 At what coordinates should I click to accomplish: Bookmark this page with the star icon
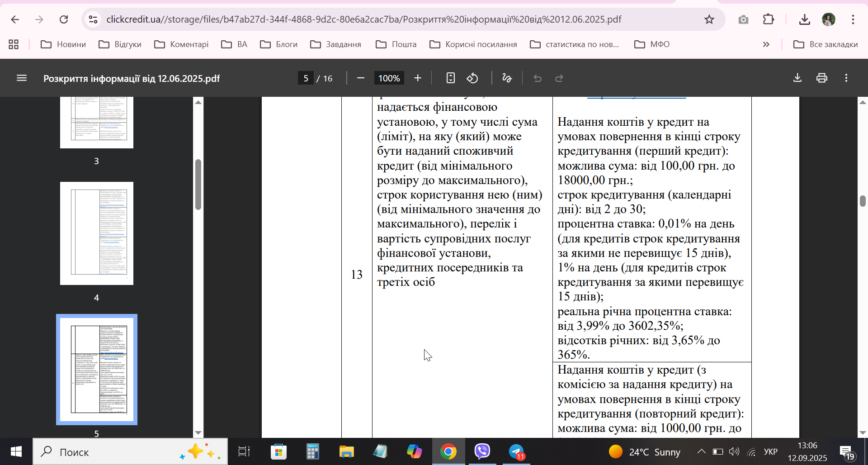(709, 19)
